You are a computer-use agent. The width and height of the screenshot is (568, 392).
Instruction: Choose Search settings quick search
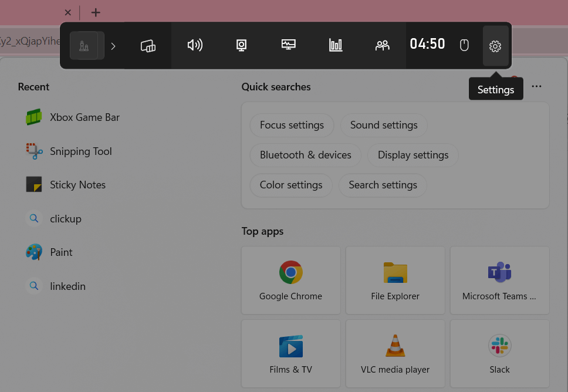[383, 185]
